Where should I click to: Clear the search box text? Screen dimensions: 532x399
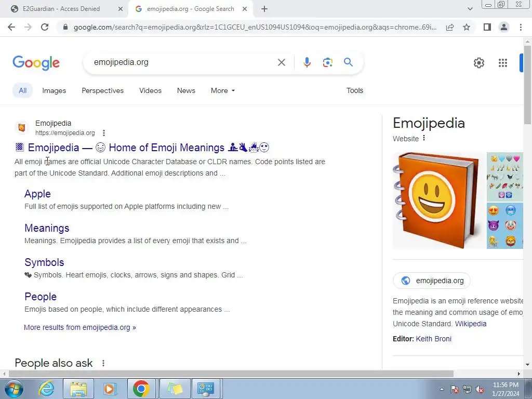pos(281,62)
